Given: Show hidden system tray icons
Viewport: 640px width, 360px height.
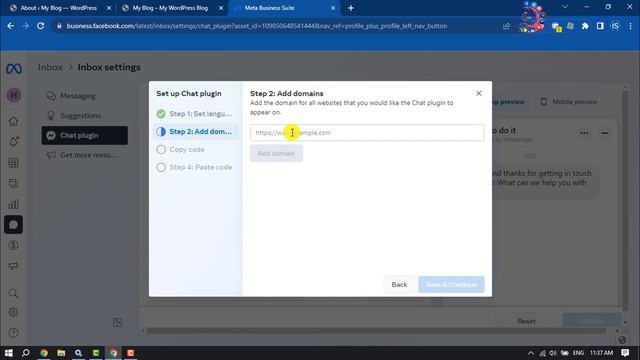Looking at the screenshot, I should [531, 353].
